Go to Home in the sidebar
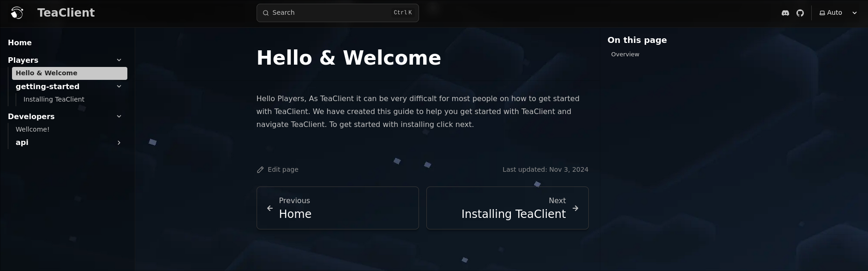The image size is (868, 271). click(20, 42)
